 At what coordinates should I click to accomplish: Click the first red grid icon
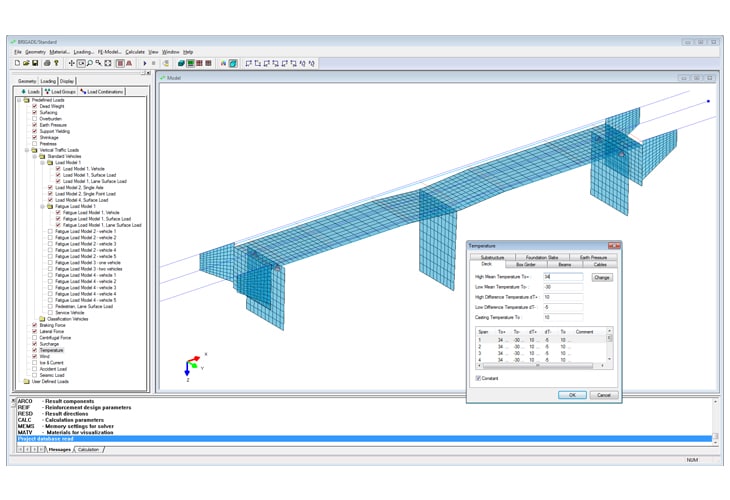199,63
